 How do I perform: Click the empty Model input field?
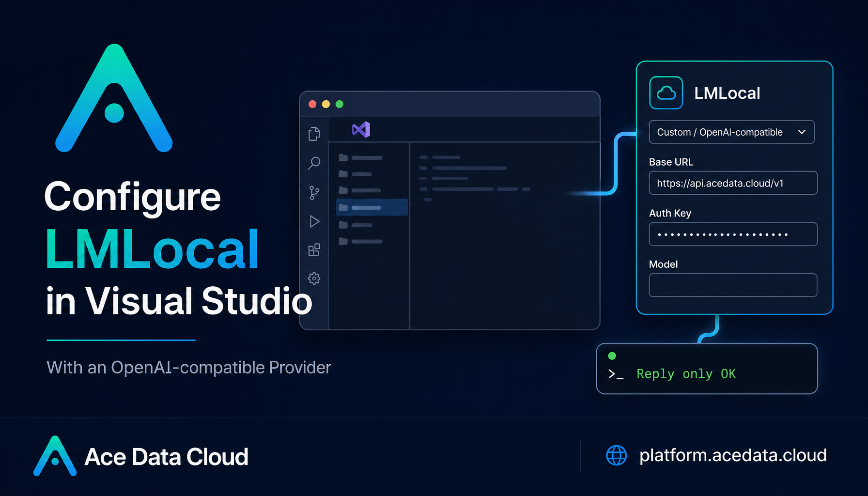(733, 285)
